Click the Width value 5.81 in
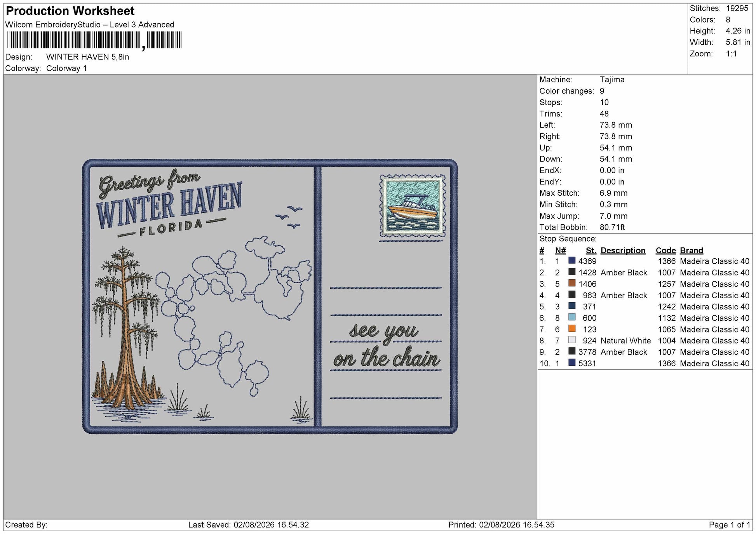 tap(738, 42)
